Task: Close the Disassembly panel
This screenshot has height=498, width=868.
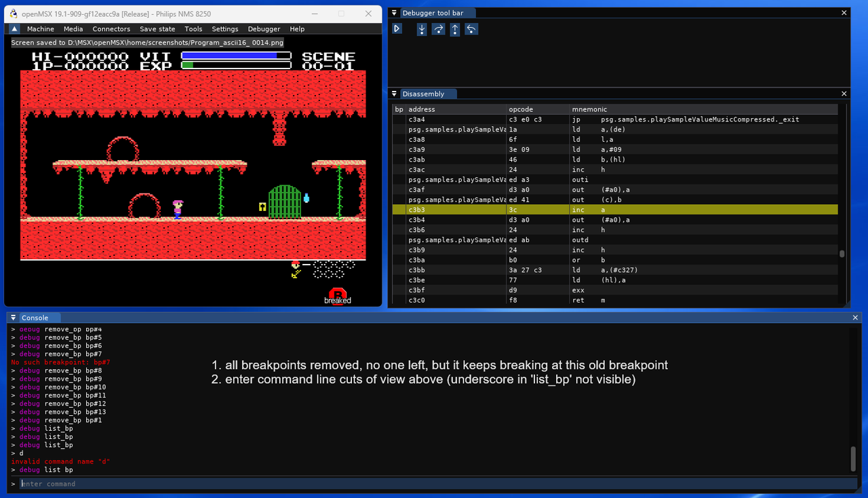Action: pyautogui.click(x=844, y=94)
